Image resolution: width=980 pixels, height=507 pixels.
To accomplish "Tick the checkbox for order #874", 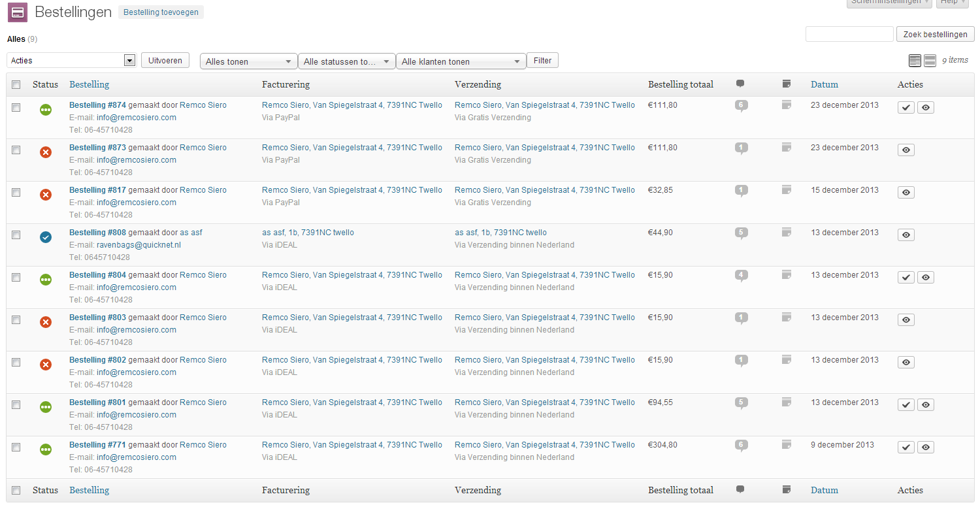I will click(x=16, y=107).
